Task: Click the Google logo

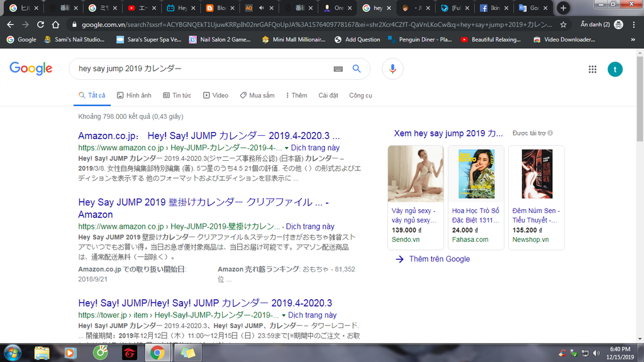Action: 31,69
